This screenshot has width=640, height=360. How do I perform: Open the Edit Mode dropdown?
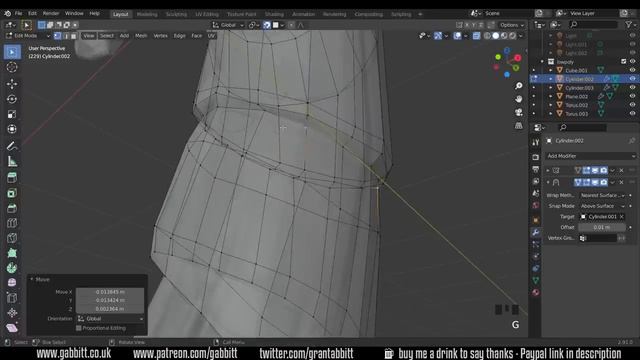coord(28,36)
